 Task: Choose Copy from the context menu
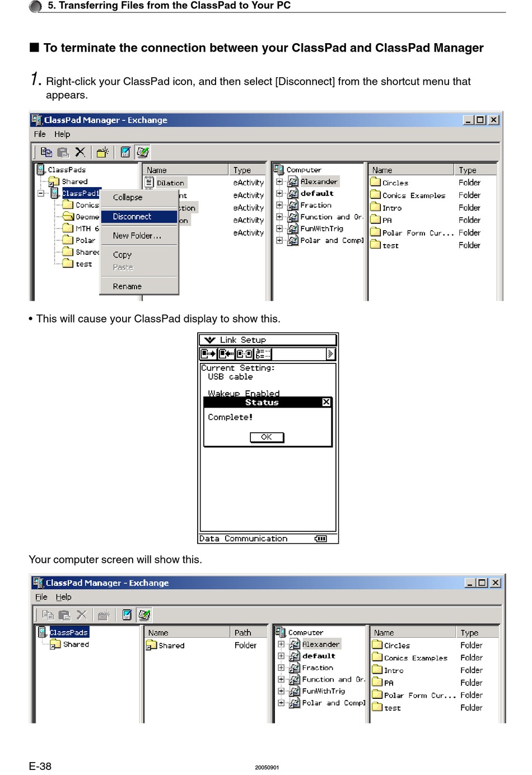click(139, 254)
